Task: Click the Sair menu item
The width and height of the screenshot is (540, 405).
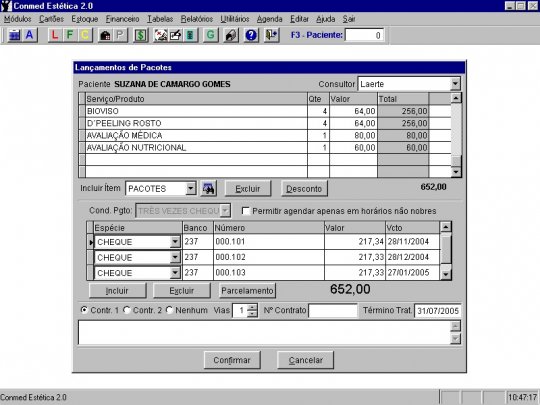Action: pyautogui.click(x=349, y=19)
